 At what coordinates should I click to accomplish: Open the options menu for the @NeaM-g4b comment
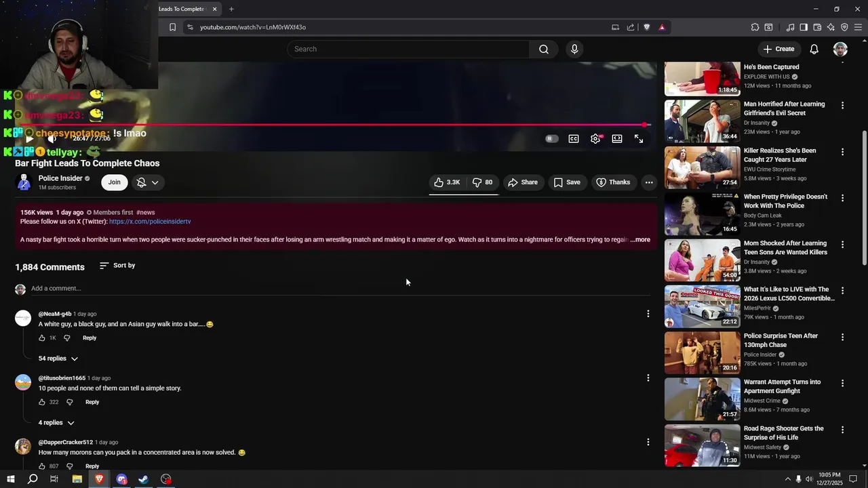(648, 314)
